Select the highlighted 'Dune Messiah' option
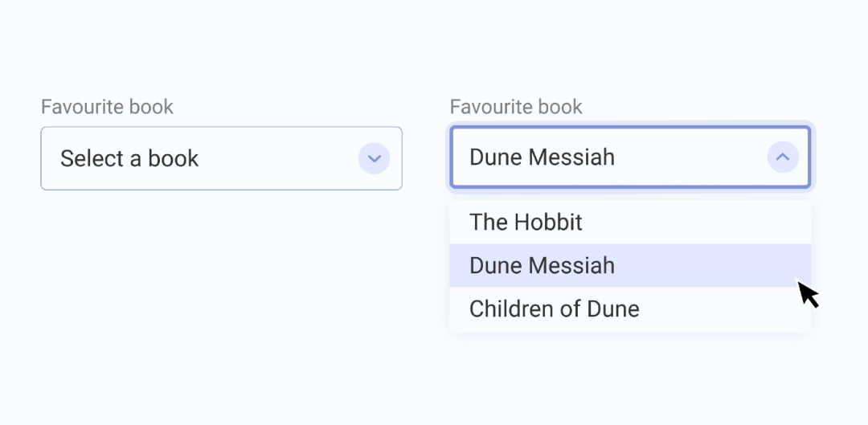The image size is (868, 425). click(542, 266)
